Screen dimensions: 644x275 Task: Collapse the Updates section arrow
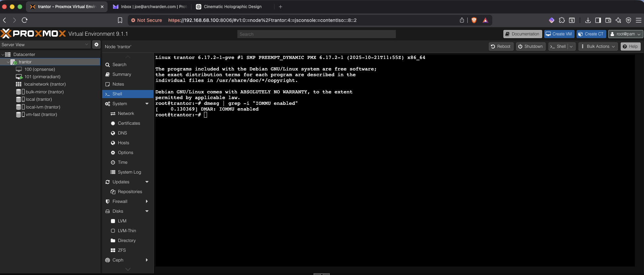(x=147, y=182)
